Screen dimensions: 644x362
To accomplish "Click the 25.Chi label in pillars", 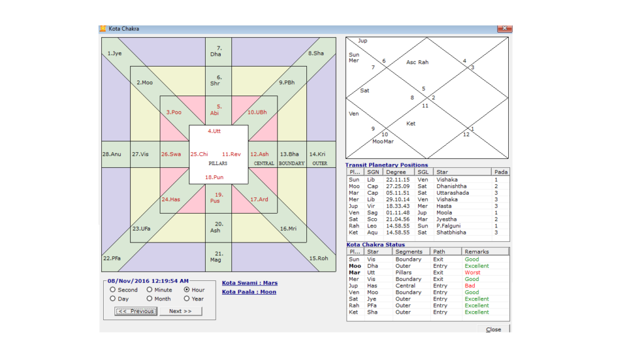I will [x=199, y=155].
